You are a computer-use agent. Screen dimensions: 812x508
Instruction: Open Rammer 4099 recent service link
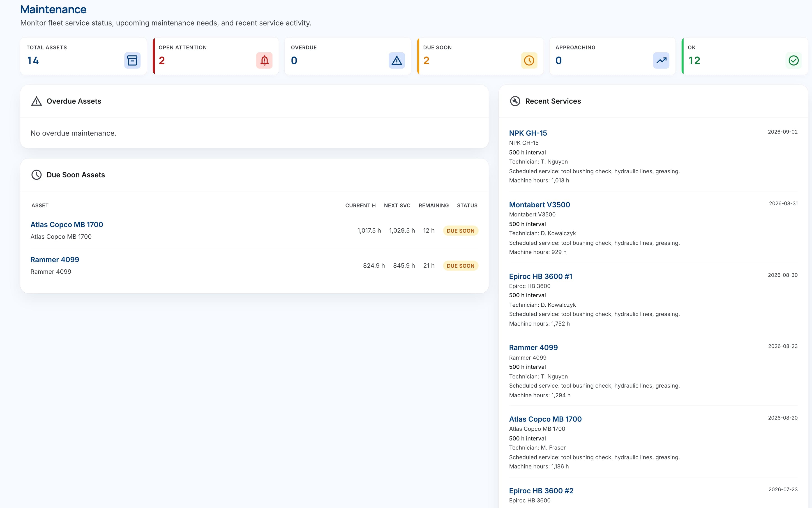pos(533,347)
